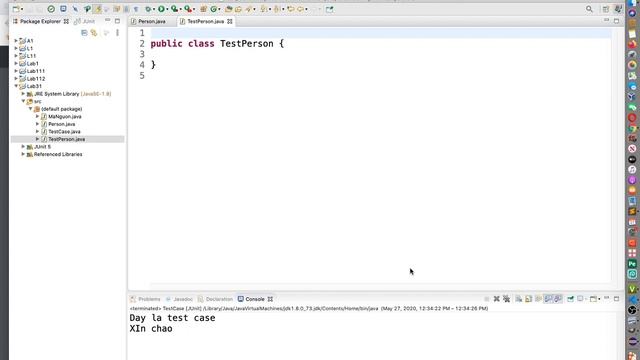
Task: Click Remove All Terminated Launches double-X icon
Action: pos(506,299)
